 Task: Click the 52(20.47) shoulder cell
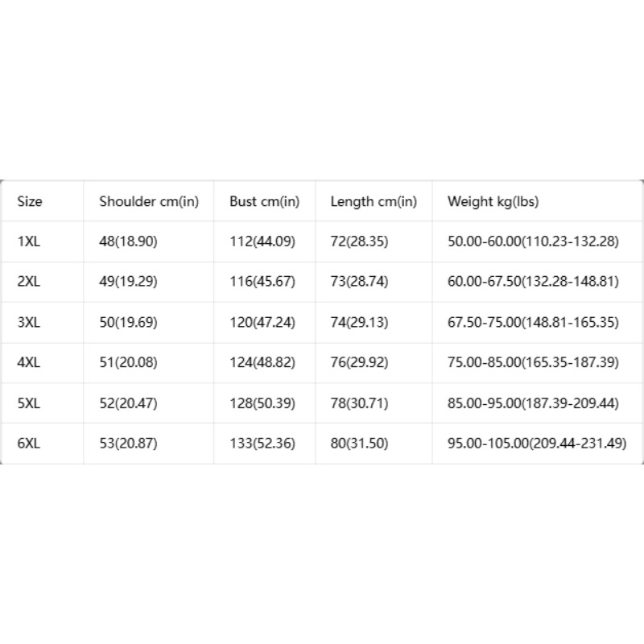pos(128,403)
